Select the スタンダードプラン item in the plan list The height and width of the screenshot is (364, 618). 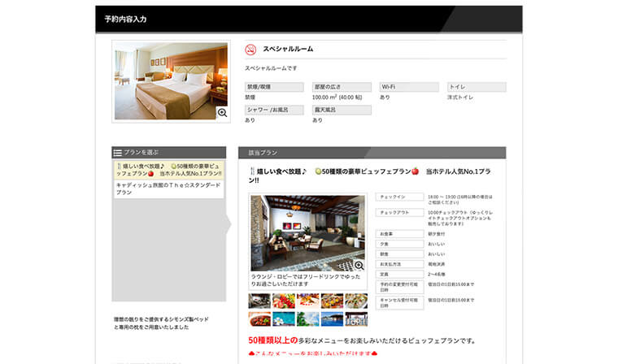[x=168, y=188]
